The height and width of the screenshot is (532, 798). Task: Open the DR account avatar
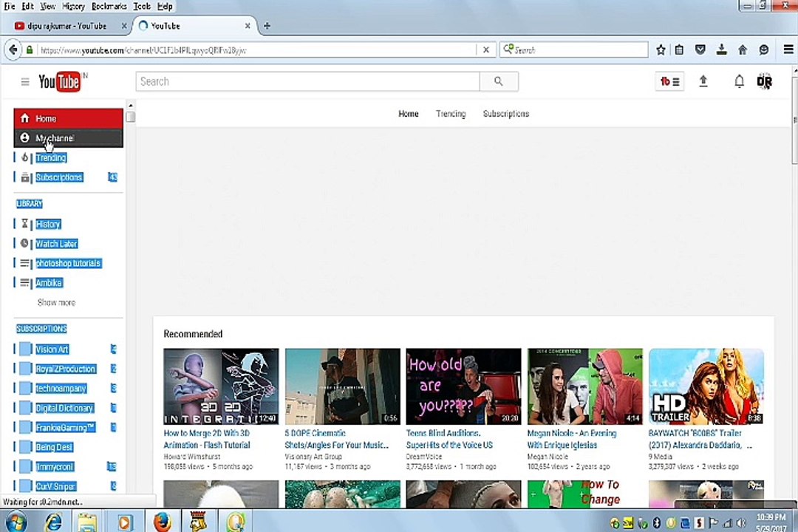point(765,81)
